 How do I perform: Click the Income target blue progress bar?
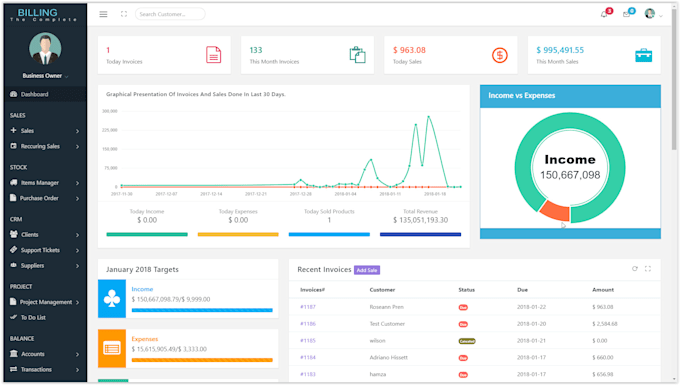pyautogui.click(x=202, y=310)
